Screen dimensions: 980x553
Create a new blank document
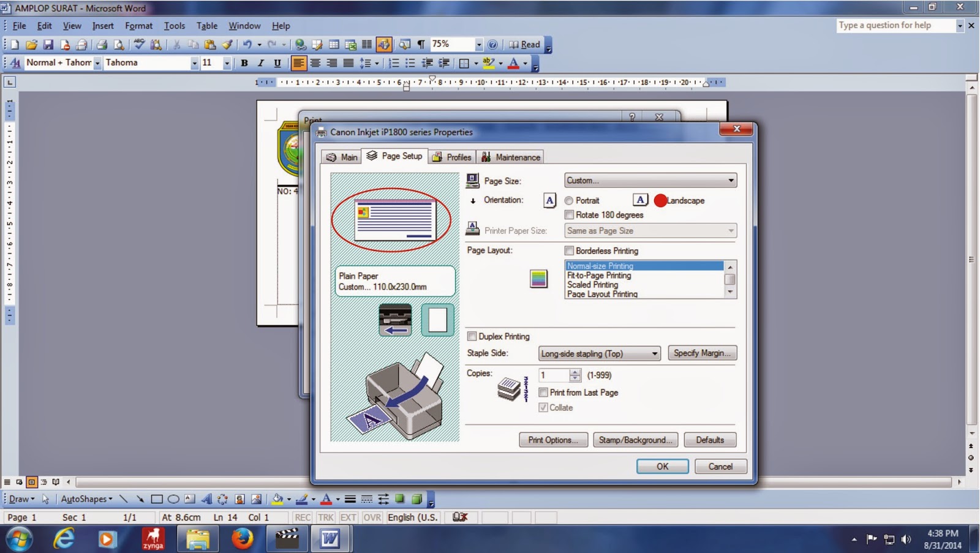coord(15,45)
